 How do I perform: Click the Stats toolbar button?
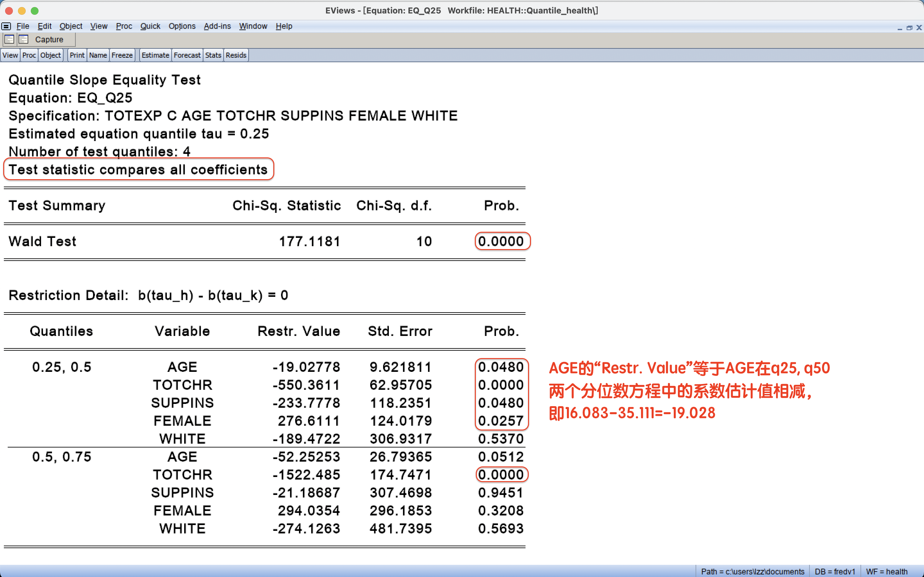(213, 55)
